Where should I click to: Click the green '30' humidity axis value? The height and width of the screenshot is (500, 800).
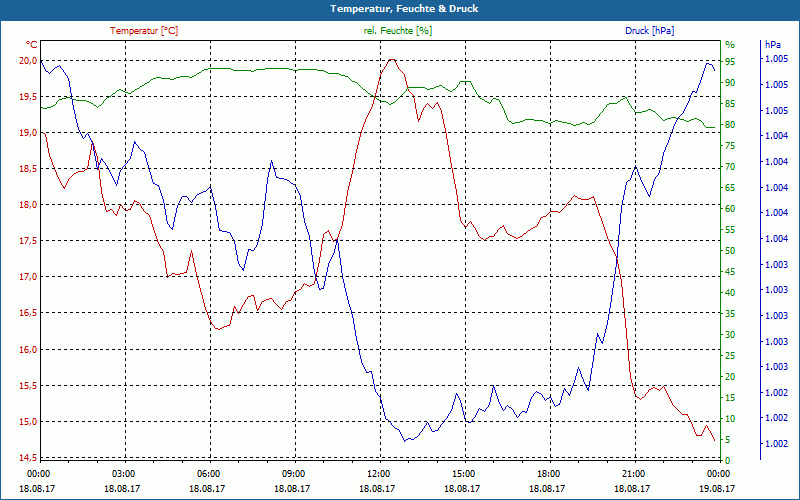pos(730,335)
